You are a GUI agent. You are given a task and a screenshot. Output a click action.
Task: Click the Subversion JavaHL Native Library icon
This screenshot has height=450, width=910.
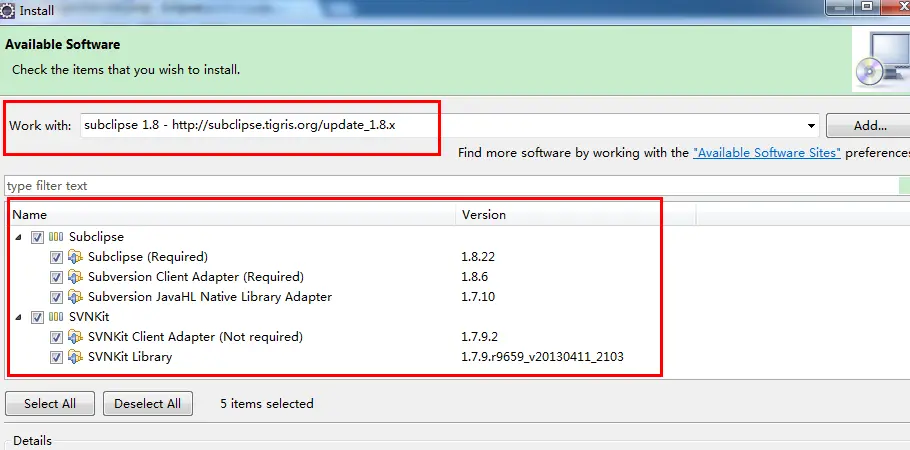tap(75, 297)
